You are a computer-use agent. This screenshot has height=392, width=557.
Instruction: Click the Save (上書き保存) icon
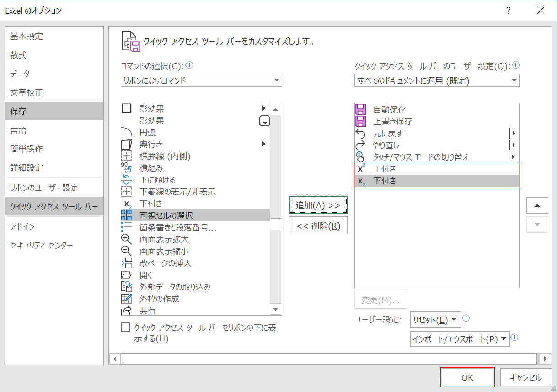pos(361,121)
